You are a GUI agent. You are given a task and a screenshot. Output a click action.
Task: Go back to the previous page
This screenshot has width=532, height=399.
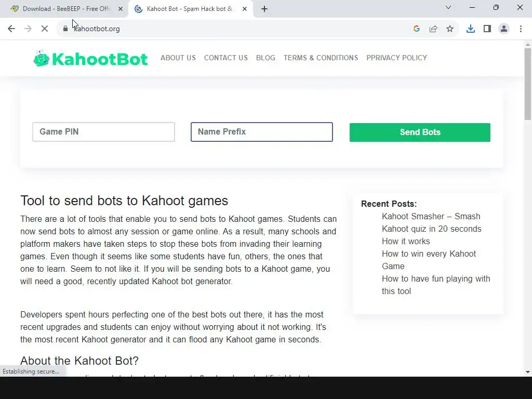click(x=11, y=29)
